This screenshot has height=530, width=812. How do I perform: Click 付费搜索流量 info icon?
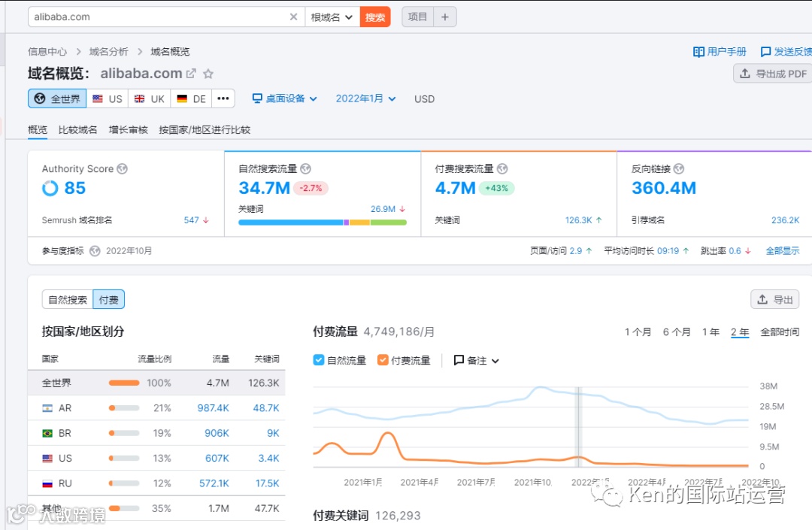pos(502,168)
